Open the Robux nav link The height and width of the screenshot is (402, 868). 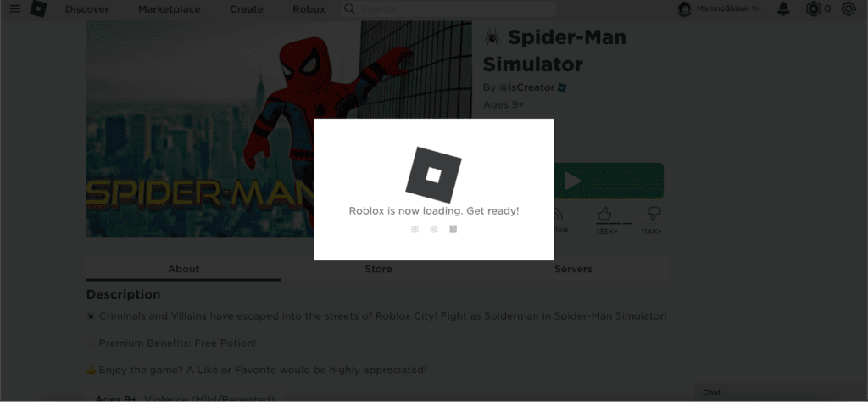tap(309, 9)
